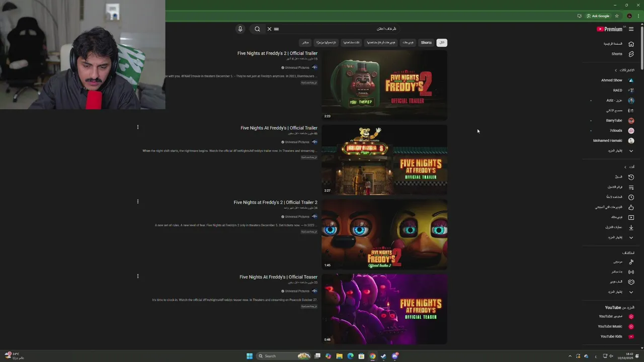Click the Windows taskbar Search box
The height and width of the screenshot is (362, 644).
coord(284,356)
